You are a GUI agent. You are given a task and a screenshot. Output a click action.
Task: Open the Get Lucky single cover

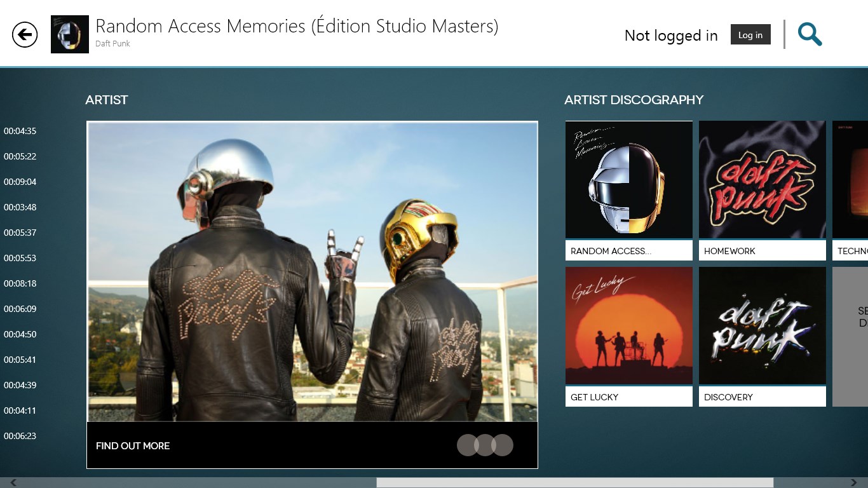tap(629, 325)
